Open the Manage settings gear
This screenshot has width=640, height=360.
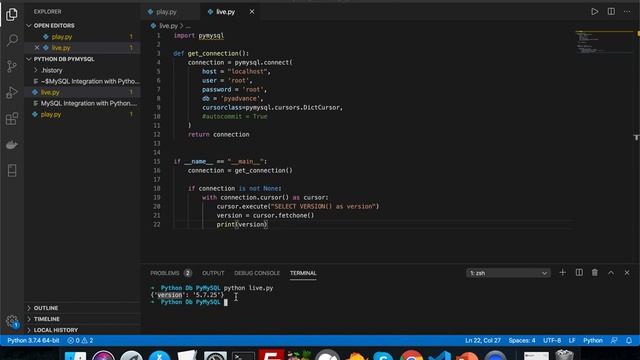pos(12,321)
